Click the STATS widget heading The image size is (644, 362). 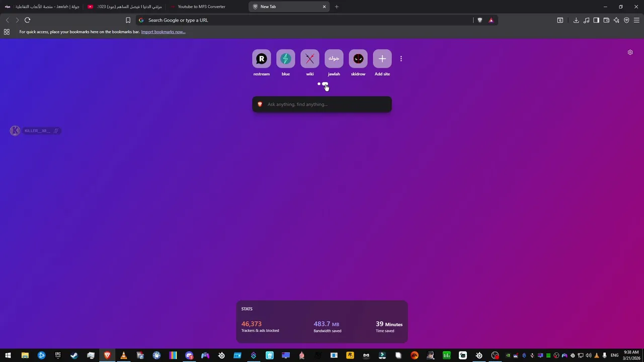(247, 309)
